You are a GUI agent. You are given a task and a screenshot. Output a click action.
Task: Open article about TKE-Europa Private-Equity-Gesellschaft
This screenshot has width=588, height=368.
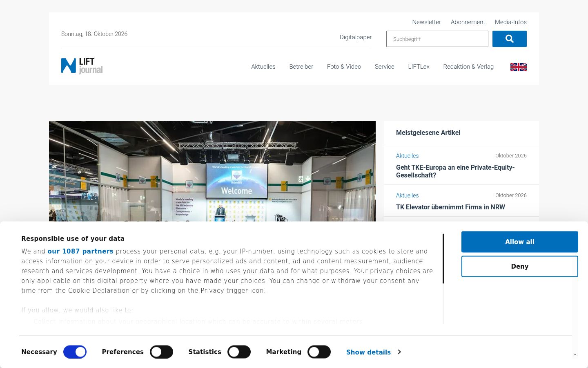click(455, 171)
